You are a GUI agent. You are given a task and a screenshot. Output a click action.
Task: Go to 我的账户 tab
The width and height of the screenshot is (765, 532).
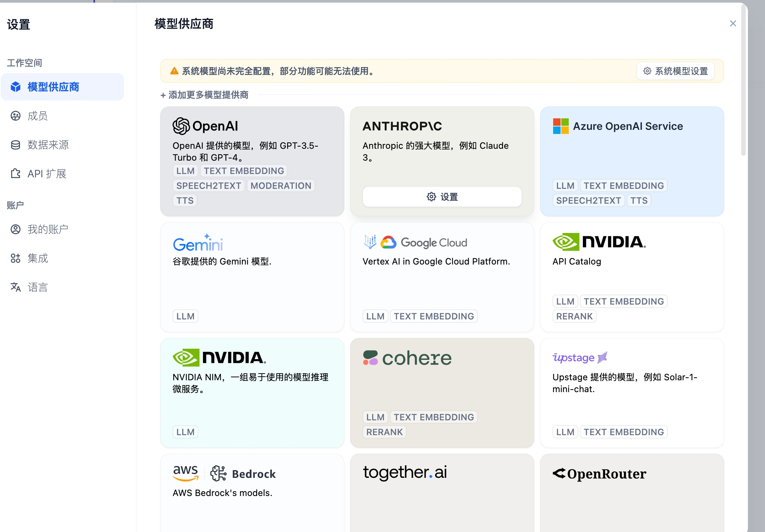[62, 229]
